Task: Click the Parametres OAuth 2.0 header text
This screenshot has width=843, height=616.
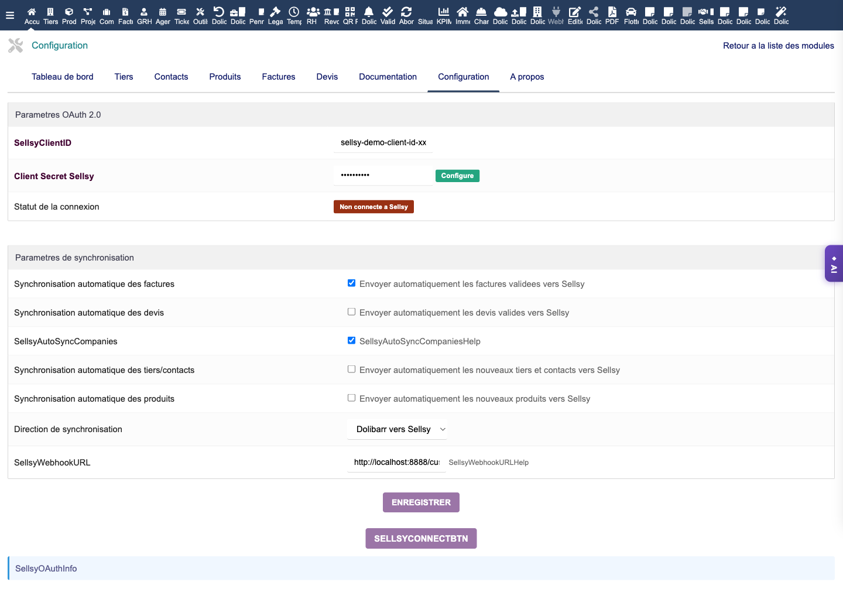Action: pos(58,115)
